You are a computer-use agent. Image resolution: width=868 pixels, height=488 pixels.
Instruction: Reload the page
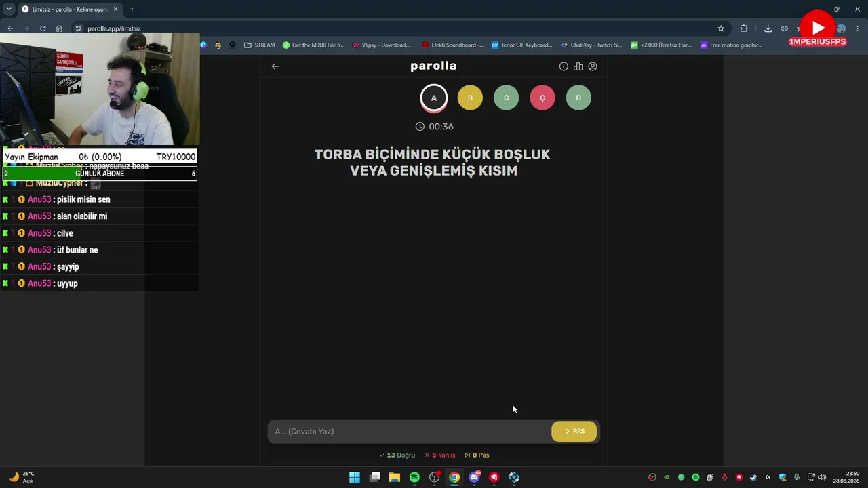pos(43,28)
